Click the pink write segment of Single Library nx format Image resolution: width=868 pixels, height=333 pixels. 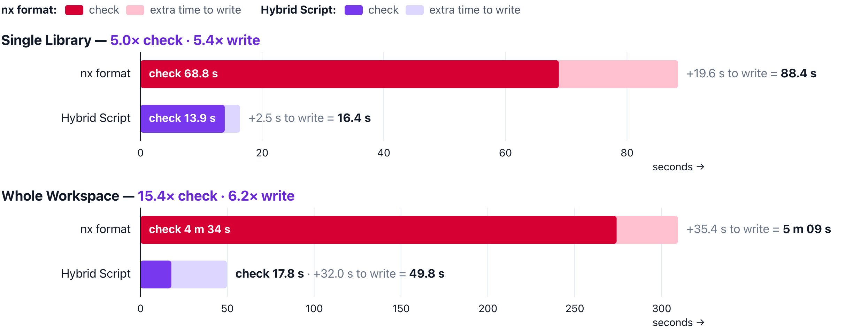[x=619, y=74]
